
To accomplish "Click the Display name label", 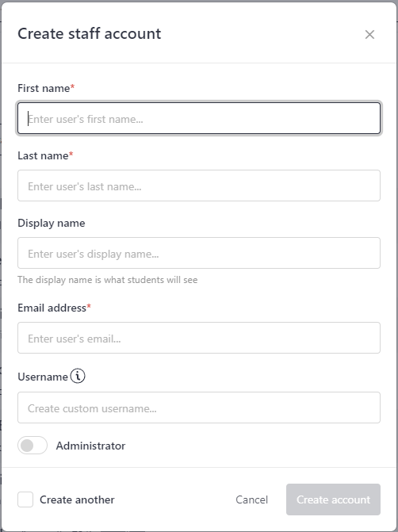I will (x=52, y=224).
